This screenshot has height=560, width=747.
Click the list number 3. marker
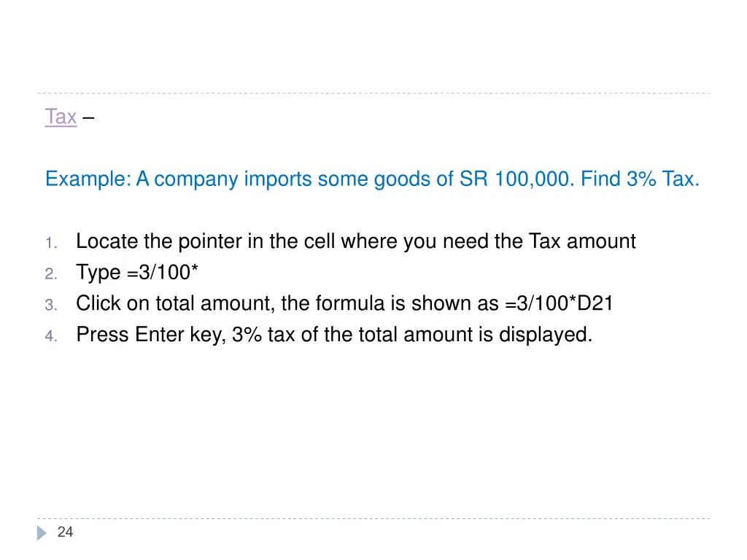[x=51, y=306]
